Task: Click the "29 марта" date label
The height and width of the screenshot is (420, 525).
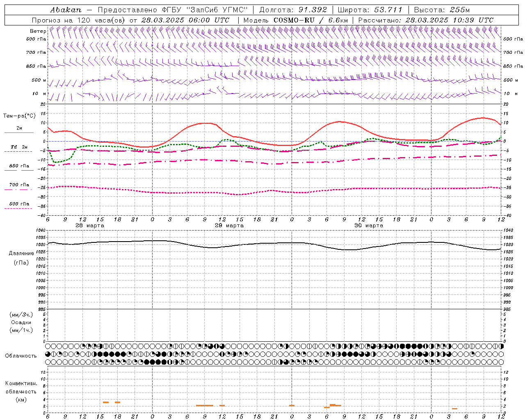Action: 229,226
